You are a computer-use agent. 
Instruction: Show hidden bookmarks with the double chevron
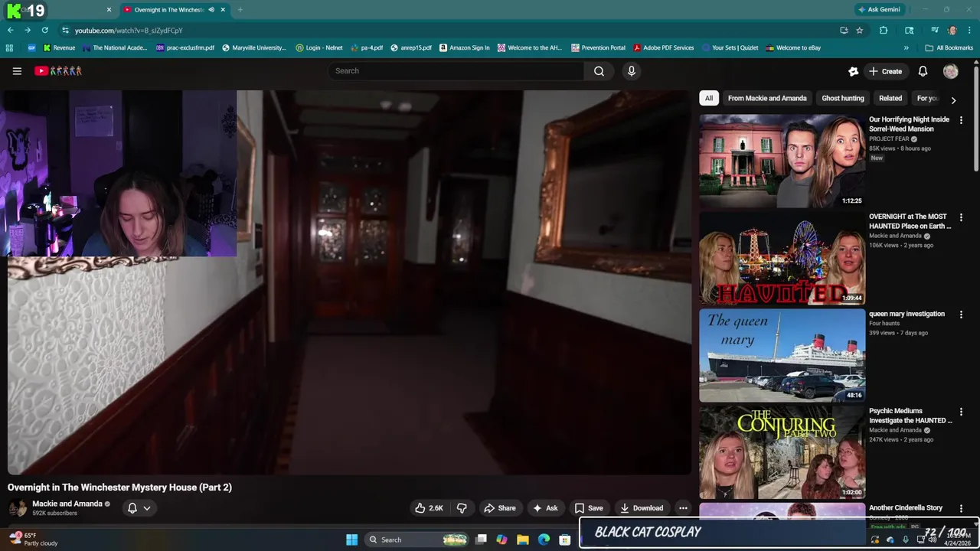tap(906, 47)
